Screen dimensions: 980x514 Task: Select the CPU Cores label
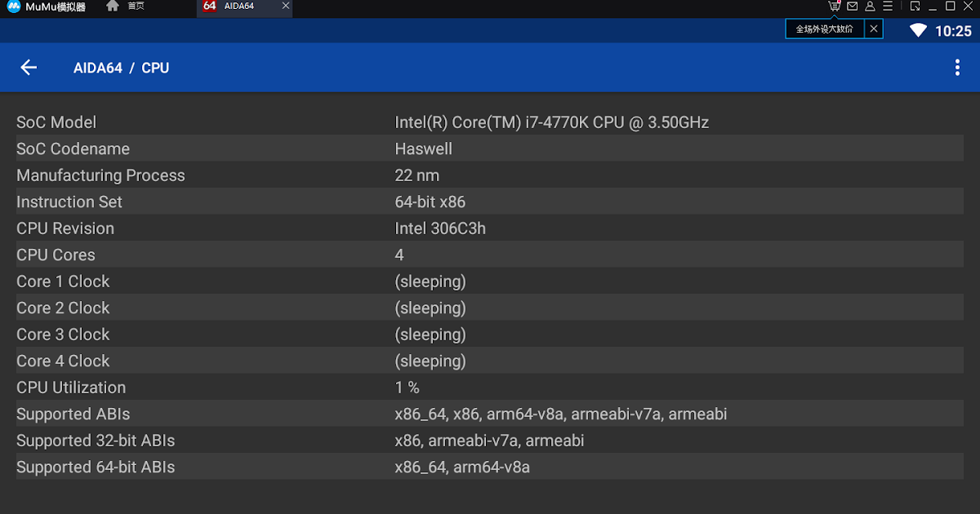pos(56,255)
